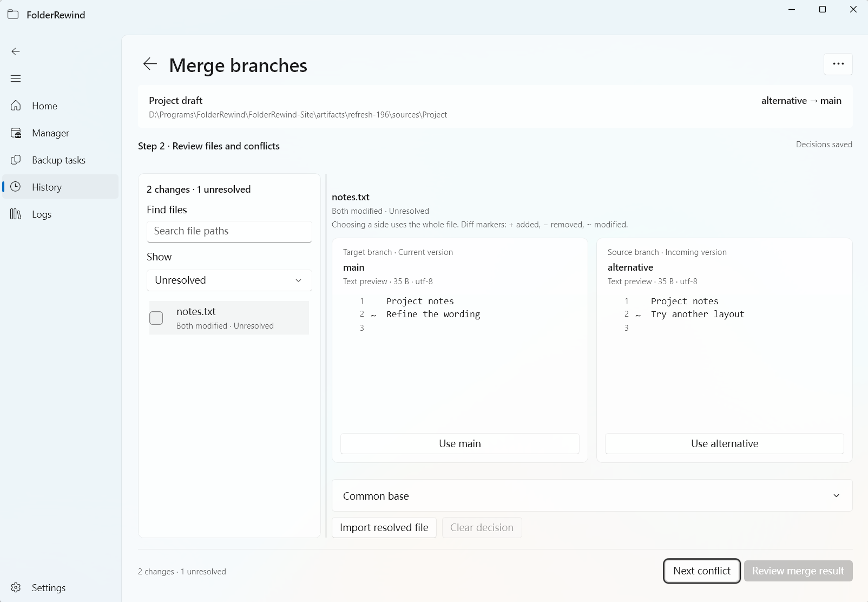868x602 pixels.
Task: Click the "alternative → main" branch label
Action: coord(801,101)
